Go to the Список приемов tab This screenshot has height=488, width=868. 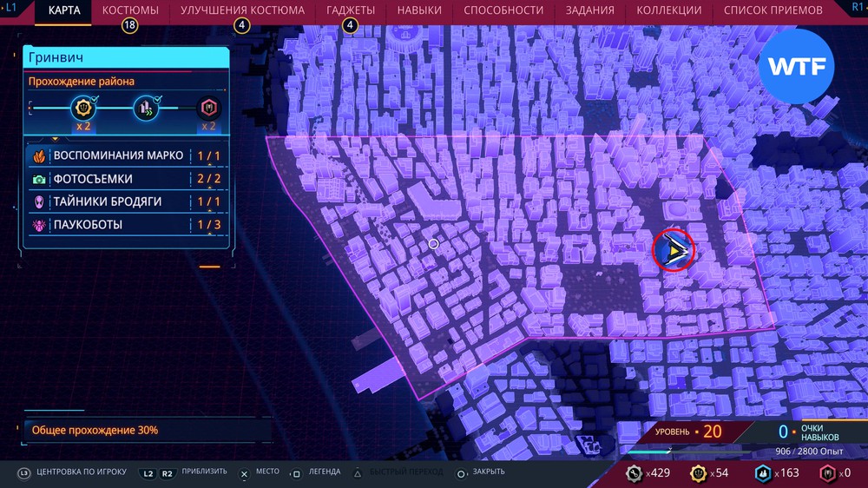coord(773,10)
